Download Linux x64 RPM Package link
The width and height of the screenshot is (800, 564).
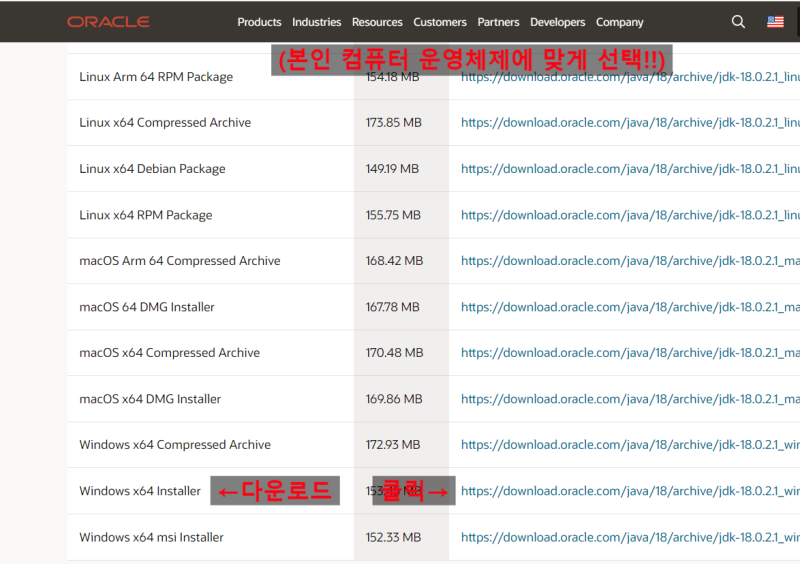[x=630, y=215]
